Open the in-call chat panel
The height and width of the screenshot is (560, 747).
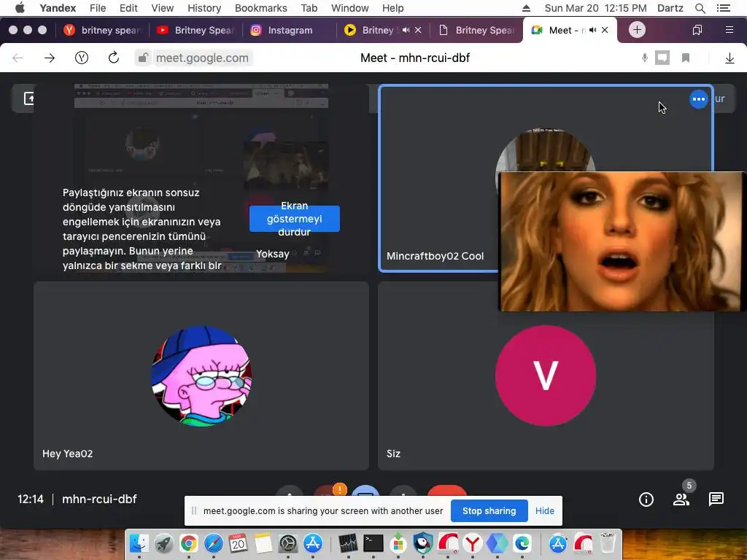[x=716, y=499]
